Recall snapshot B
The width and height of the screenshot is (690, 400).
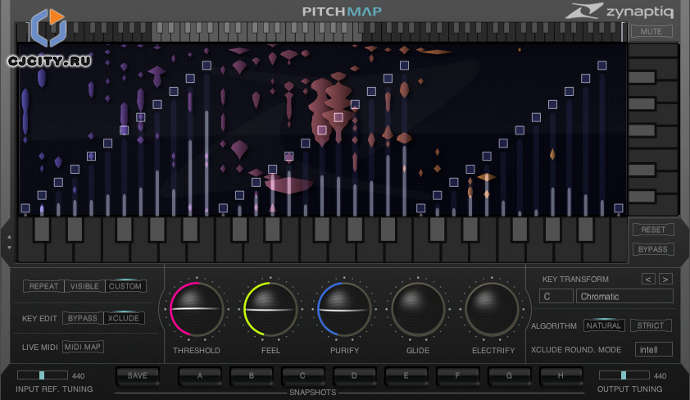coord(251,376)
